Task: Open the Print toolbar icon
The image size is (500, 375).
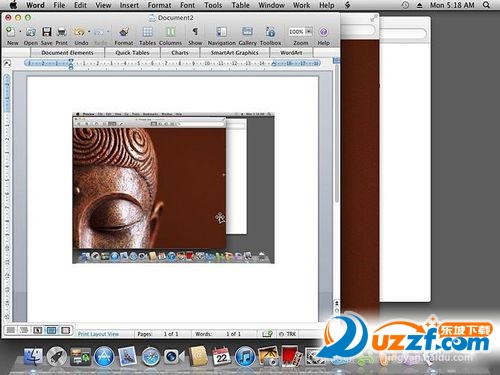Action: (x=62, y=32)
